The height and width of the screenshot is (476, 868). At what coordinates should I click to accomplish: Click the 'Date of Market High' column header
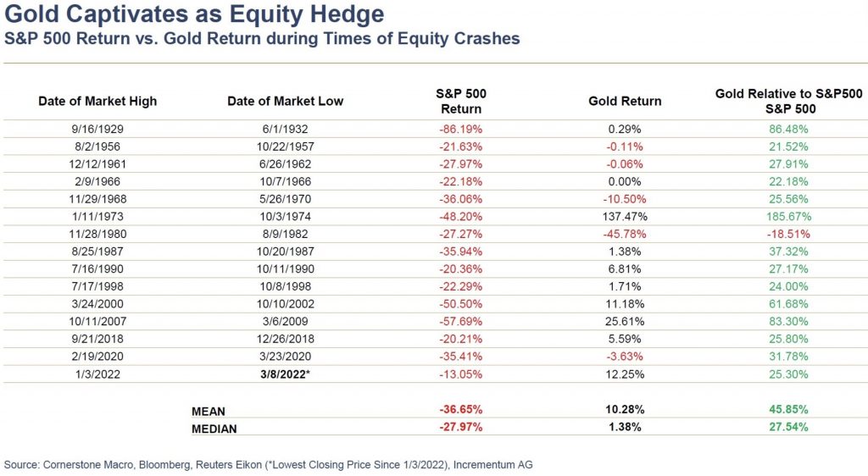coord(97,101)
